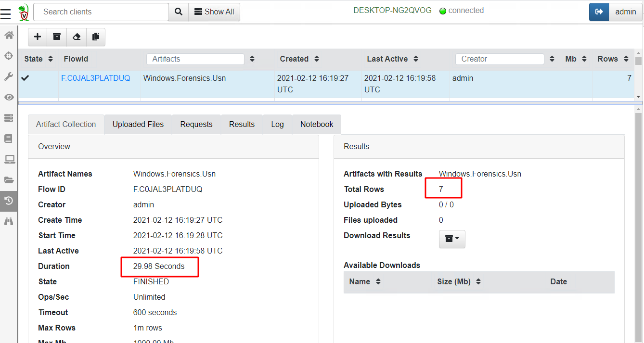Expand the Download Results dropdown

[x=451, y=239]
